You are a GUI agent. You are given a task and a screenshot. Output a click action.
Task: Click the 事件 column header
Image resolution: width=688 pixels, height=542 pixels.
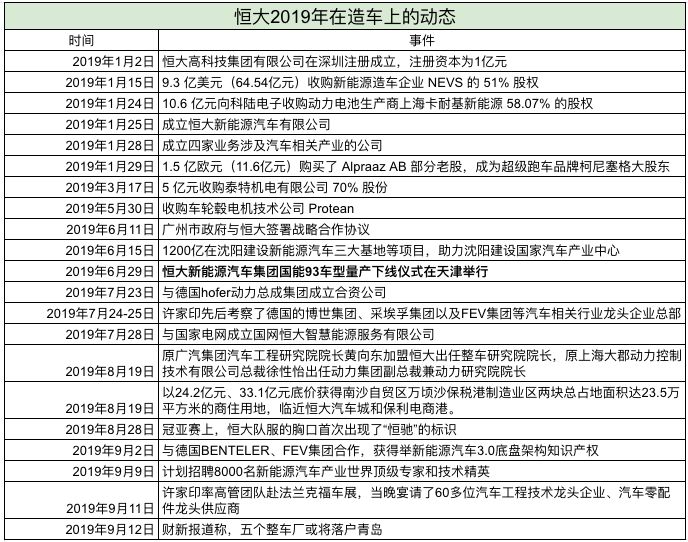[421, 40]
